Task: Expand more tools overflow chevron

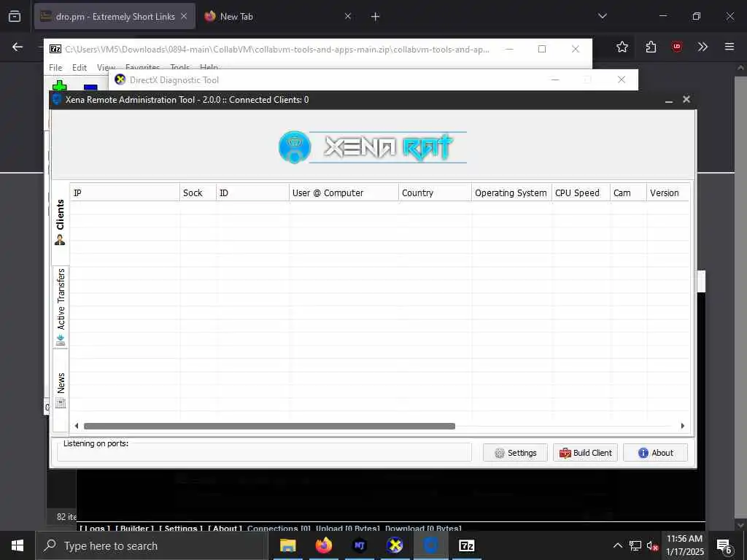Action: click(x=703, y=47)
